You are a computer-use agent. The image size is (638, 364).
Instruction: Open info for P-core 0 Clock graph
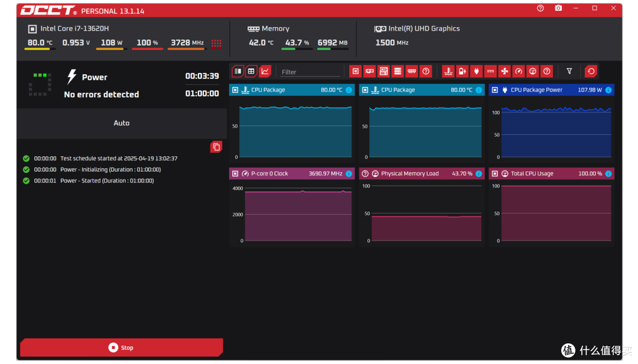click(349, 173)
